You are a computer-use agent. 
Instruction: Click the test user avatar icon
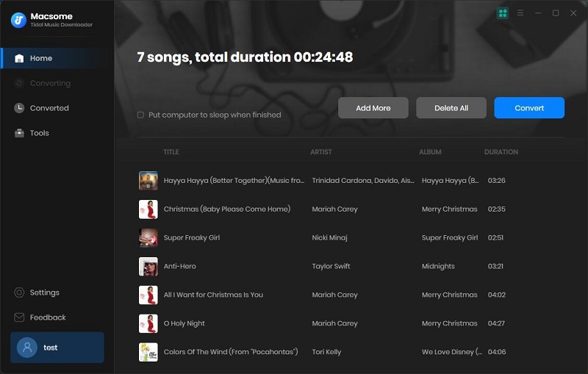(27, 348)
